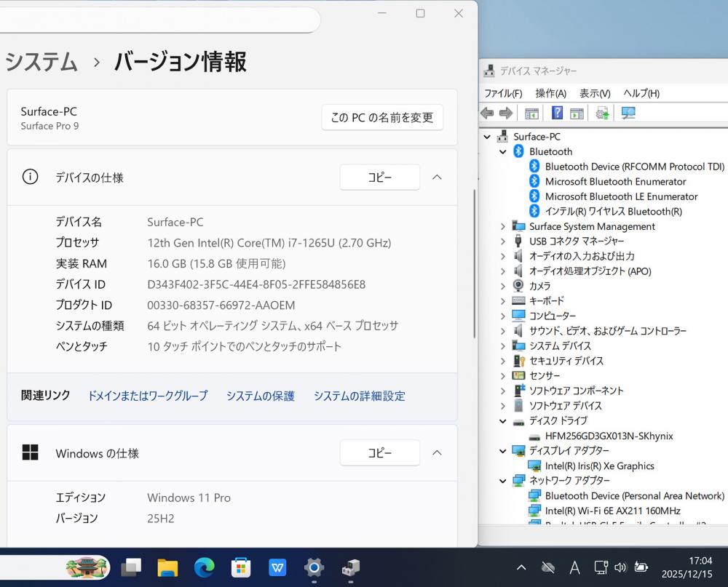Collapse the Windows の仕様 section
This screenshot has width=728, height=587.
tap(437, 452)
